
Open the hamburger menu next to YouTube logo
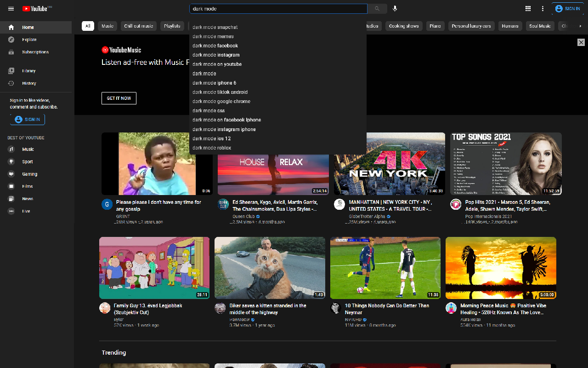[11, 8]
